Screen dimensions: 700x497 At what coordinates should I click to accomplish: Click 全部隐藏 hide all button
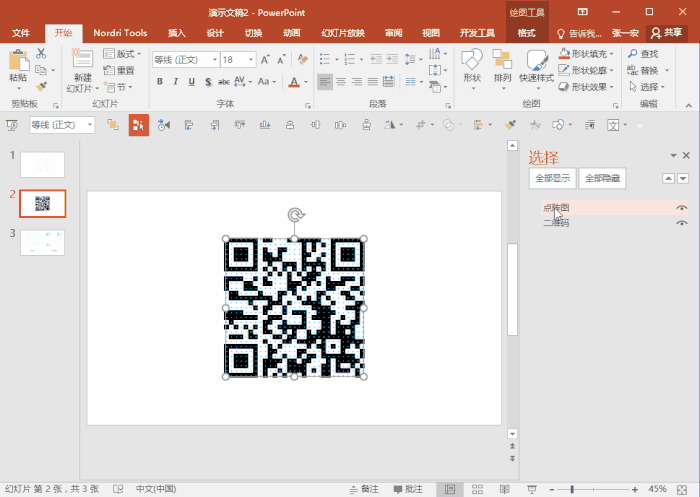coord(602,179)
